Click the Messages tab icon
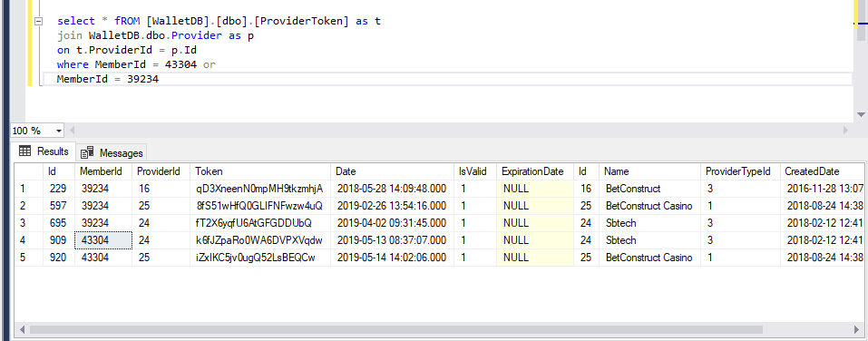The width and height of the screenshot is (868, 341). 86,152
